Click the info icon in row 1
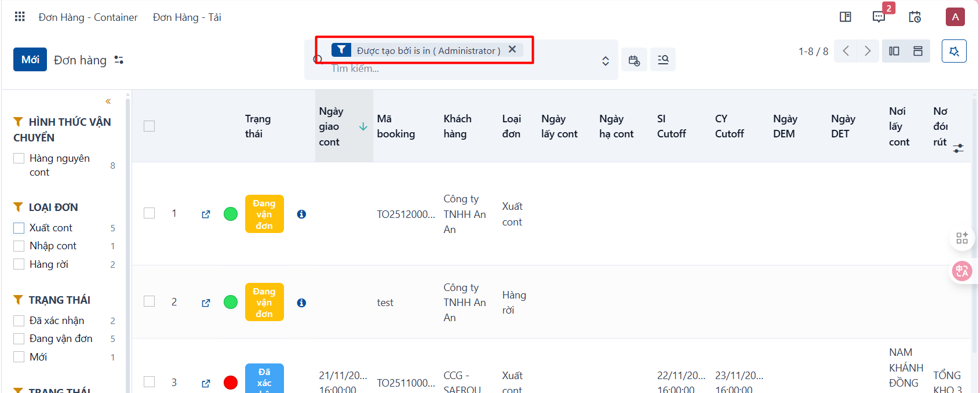980x393 pixels. 301,214
